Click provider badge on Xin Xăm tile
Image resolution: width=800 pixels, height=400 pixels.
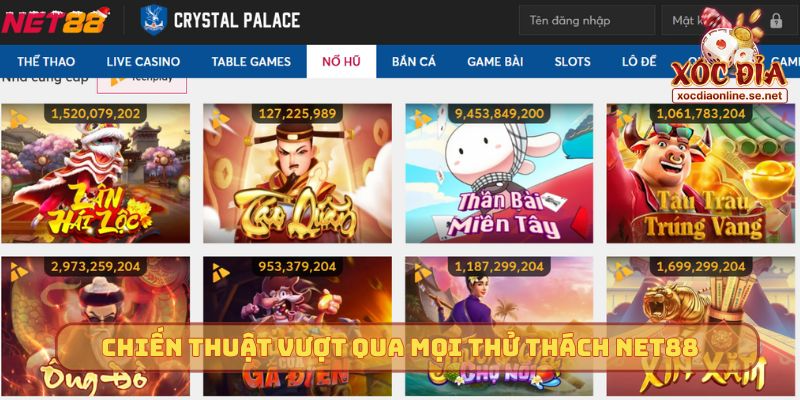point(624,272)
